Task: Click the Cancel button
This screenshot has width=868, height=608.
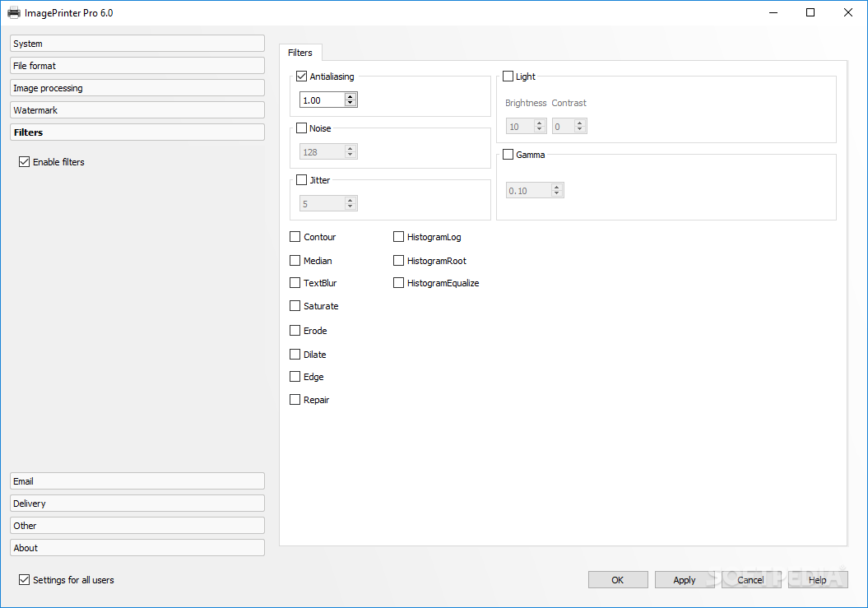Action: tap(750, 580)
